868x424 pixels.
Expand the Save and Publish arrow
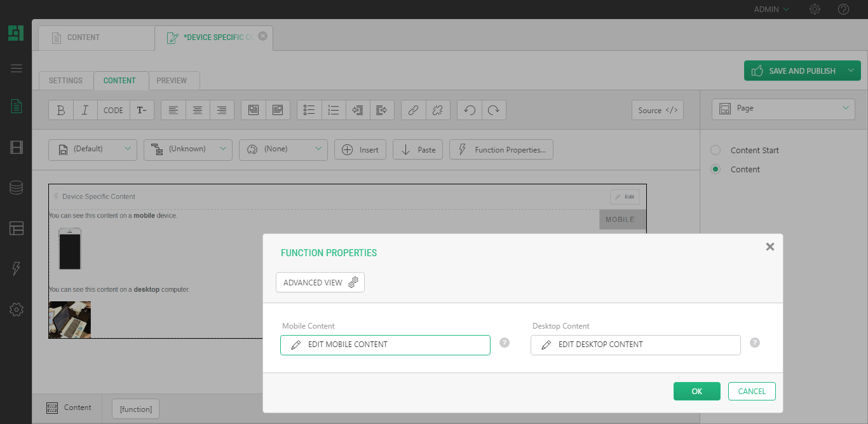[x=850, y=71]
